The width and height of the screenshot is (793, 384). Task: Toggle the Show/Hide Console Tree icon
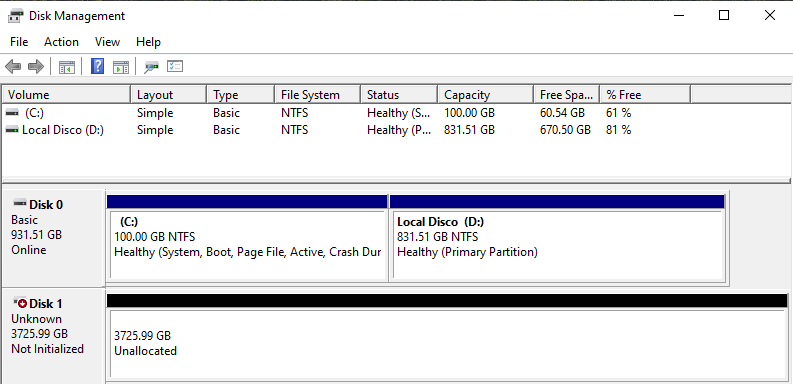coord(67,66)
